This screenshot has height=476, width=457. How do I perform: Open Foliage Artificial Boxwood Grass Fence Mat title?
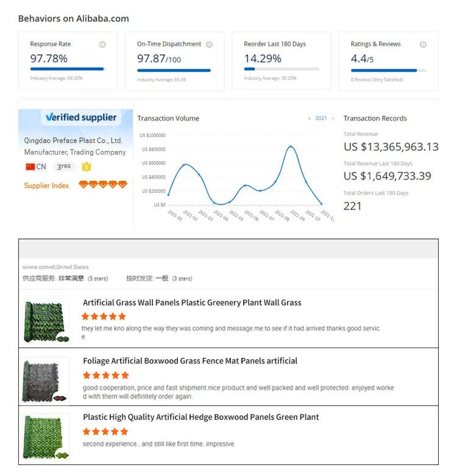pos(190,361)
